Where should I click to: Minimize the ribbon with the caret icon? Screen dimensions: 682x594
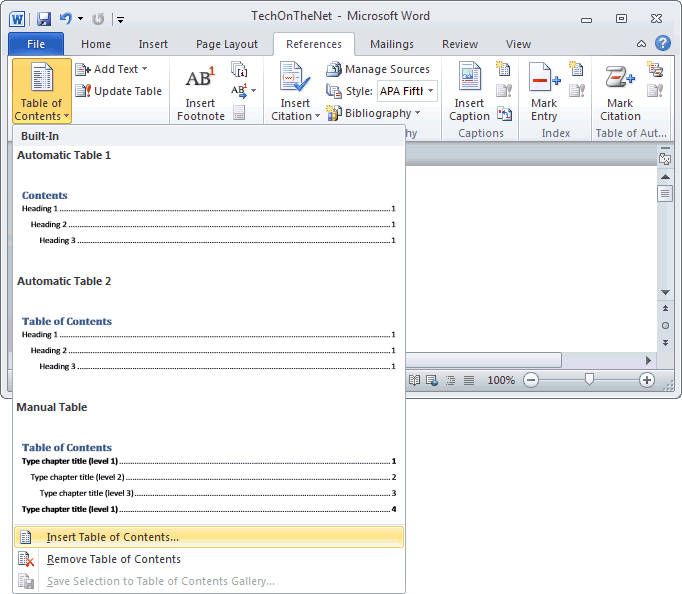[641, 43]
